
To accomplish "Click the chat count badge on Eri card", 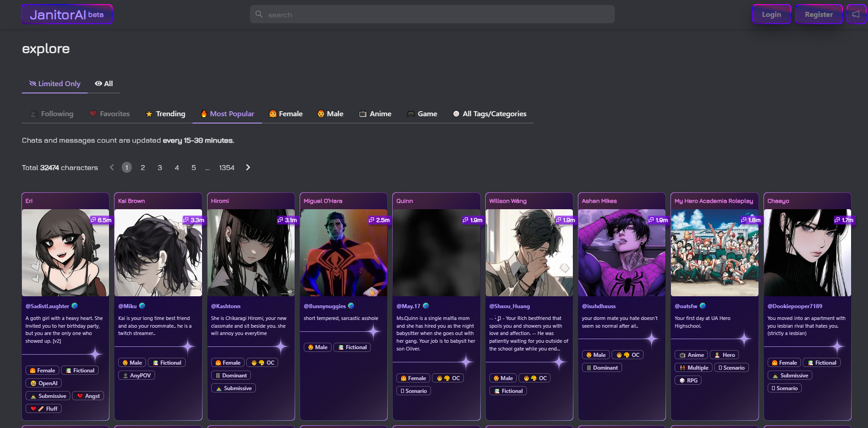I will [101, 220].
